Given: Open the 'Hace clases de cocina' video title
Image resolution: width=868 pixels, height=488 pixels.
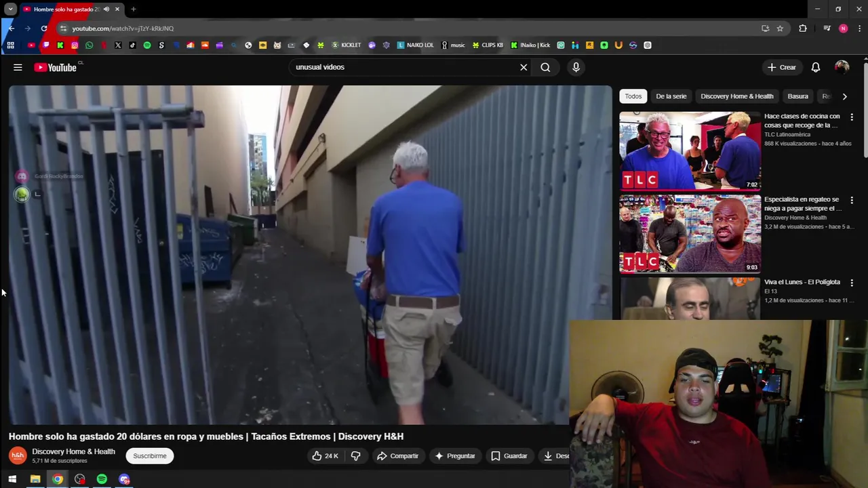Looking at the screenshot, I should (x=802, y=121).
